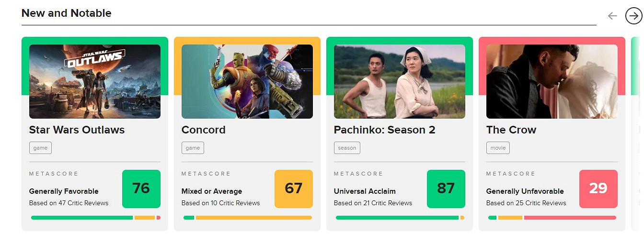Click the red 29 Metascore badge
The width and height of the screenshot is (644, 243).
pos(598,189)
